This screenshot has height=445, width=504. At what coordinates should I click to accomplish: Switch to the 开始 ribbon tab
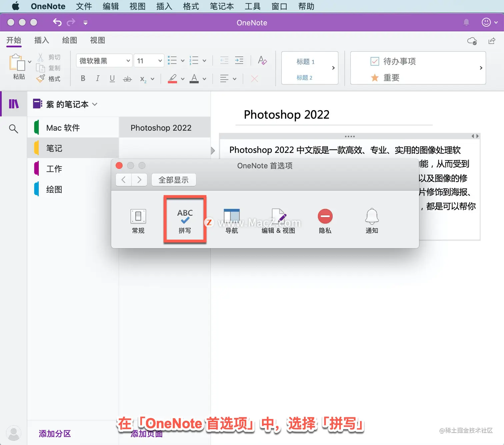pos(14,40)
